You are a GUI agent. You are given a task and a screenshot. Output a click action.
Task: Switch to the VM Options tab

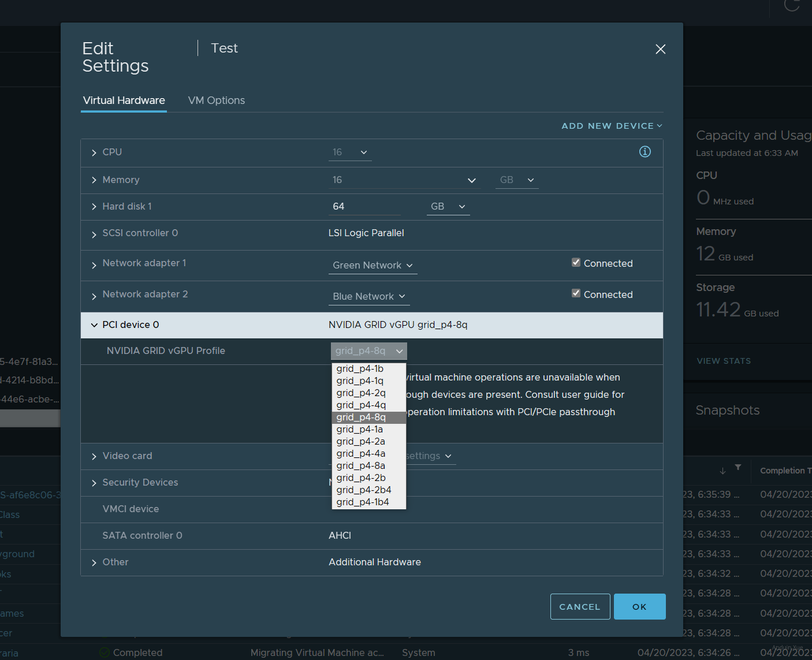(x=216, y=100)
